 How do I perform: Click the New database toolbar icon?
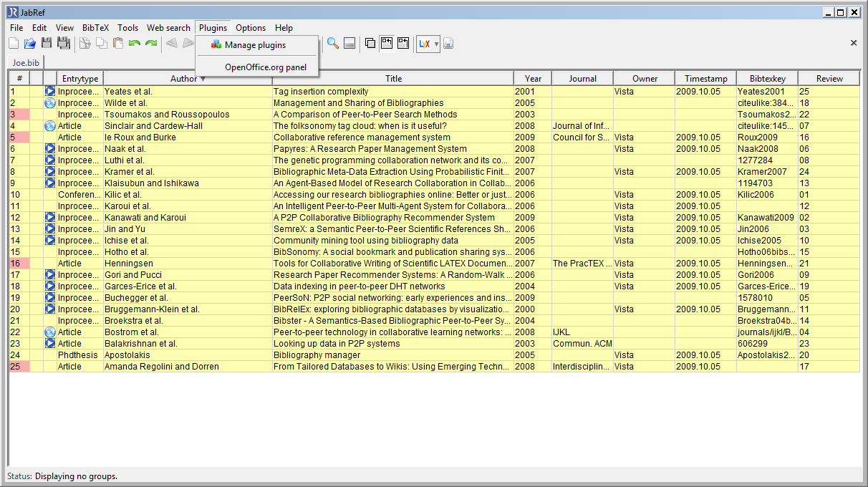coord(14,44)
